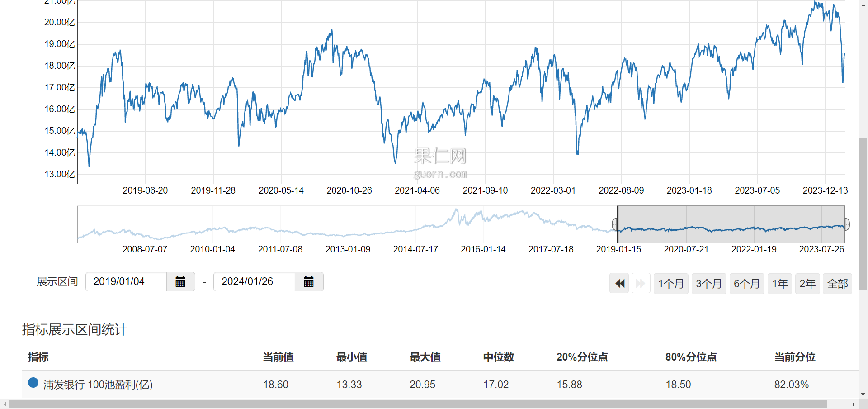Click the end date field 2024/01/26
Screen dimensions: 868x409
coord(254,282)
